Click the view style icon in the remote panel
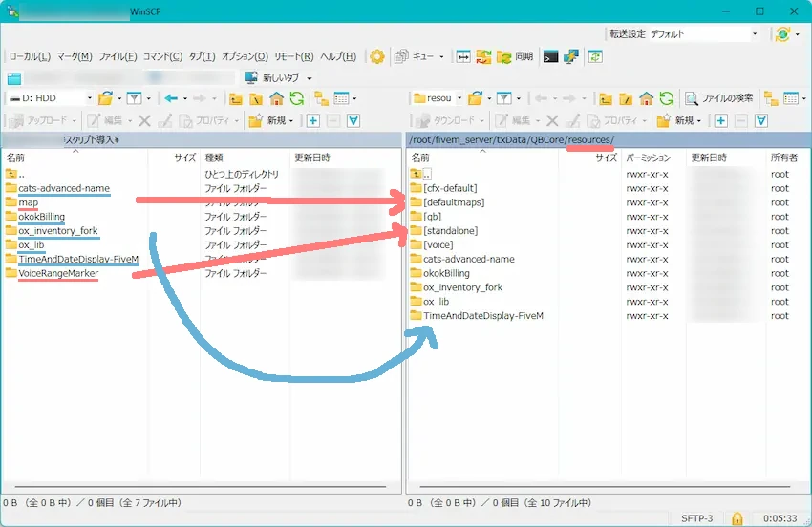Image resolution: width=812 pixels, height=527 pixels. pyautogui.click(x=790, y=97)
